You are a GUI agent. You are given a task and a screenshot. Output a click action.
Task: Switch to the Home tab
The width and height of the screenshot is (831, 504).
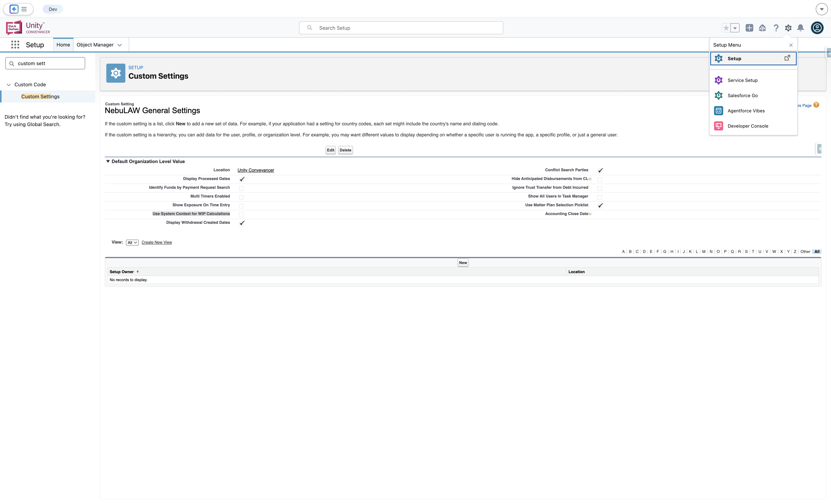pyautogui.click(x=63, y=45)
